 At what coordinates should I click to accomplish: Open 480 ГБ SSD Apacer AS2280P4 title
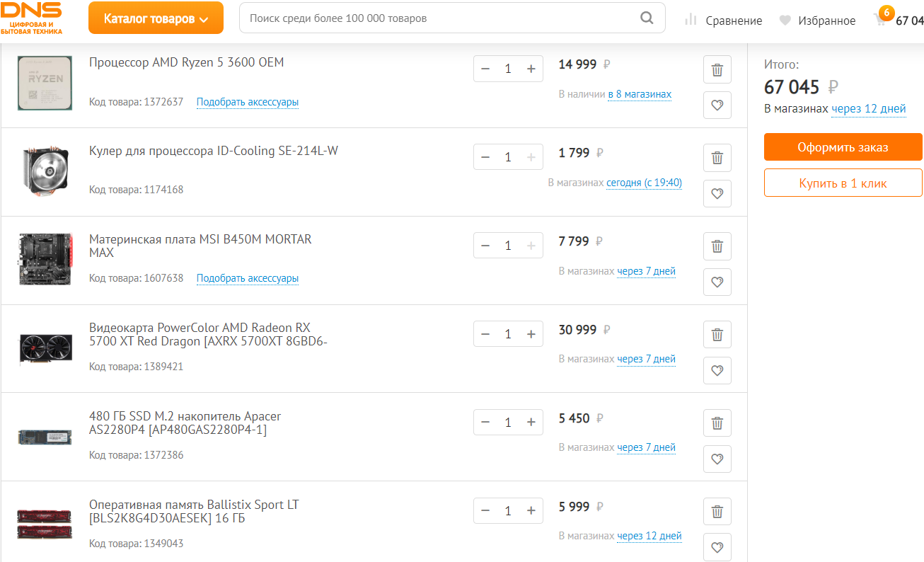coord(185,423)
